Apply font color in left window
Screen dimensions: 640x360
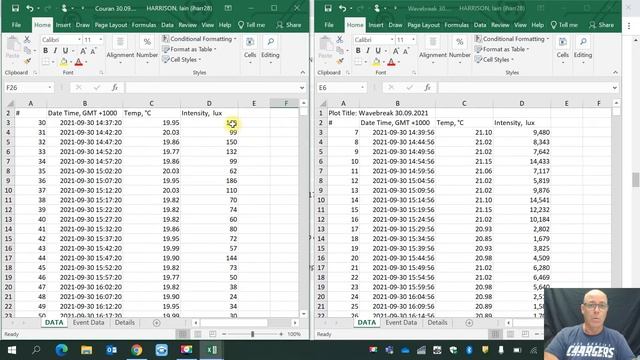click(x=79, y=62)
